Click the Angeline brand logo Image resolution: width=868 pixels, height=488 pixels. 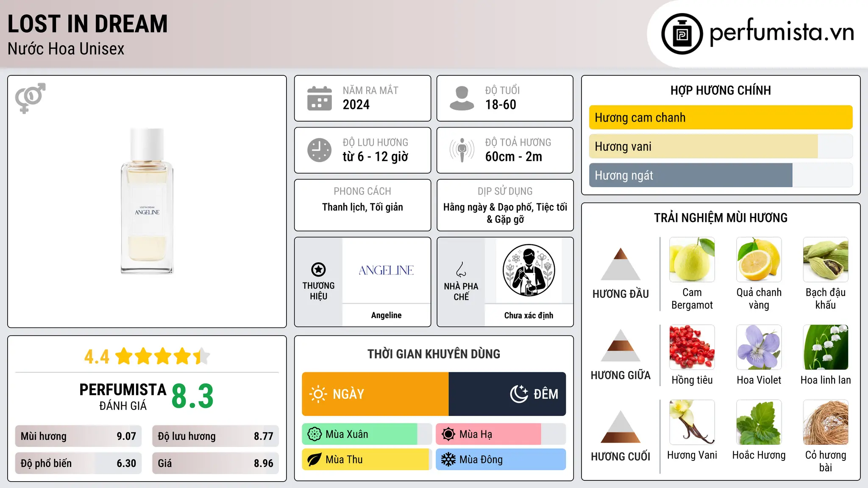click(x=386, y=270)
